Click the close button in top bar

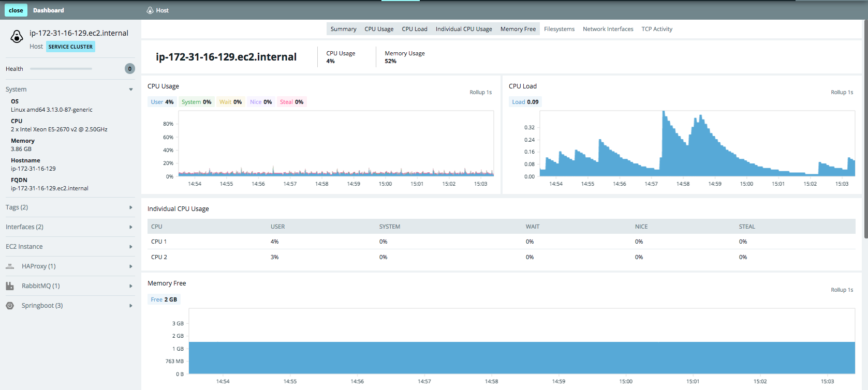pyautogui.click(x=16, y=10)
